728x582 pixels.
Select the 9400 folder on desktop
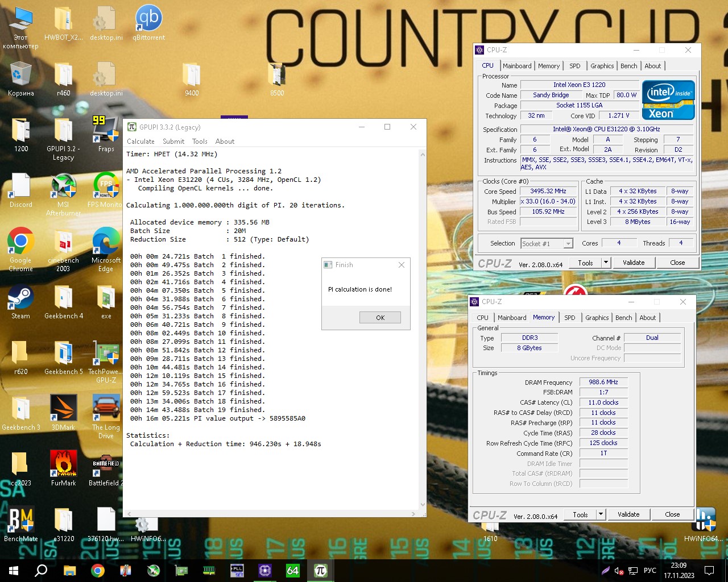[x=192, y=80]
